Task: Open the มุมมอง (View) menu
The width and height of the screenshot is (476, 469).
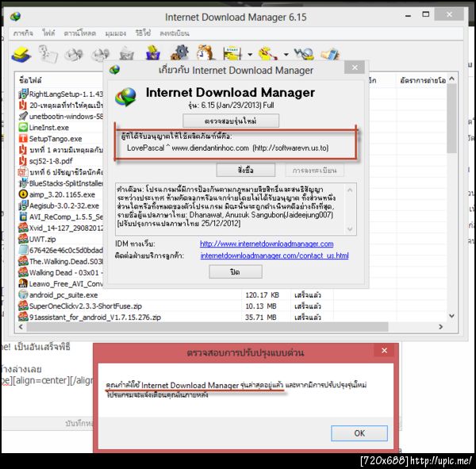Action: (x=116, y=33)
